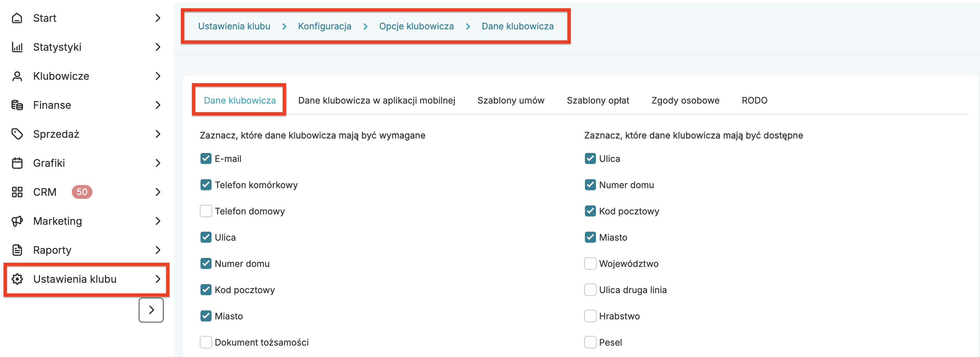Open the Opcje klubowicza breadcrumb link
The image size is (980, 357).
416,26
